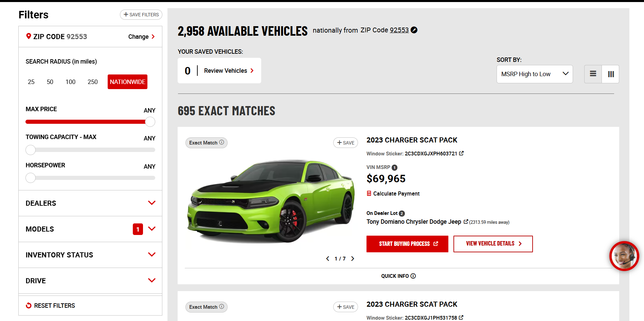Click the Max Price slider handle
This screenshot has height=321, width=644.
[150, 122]
